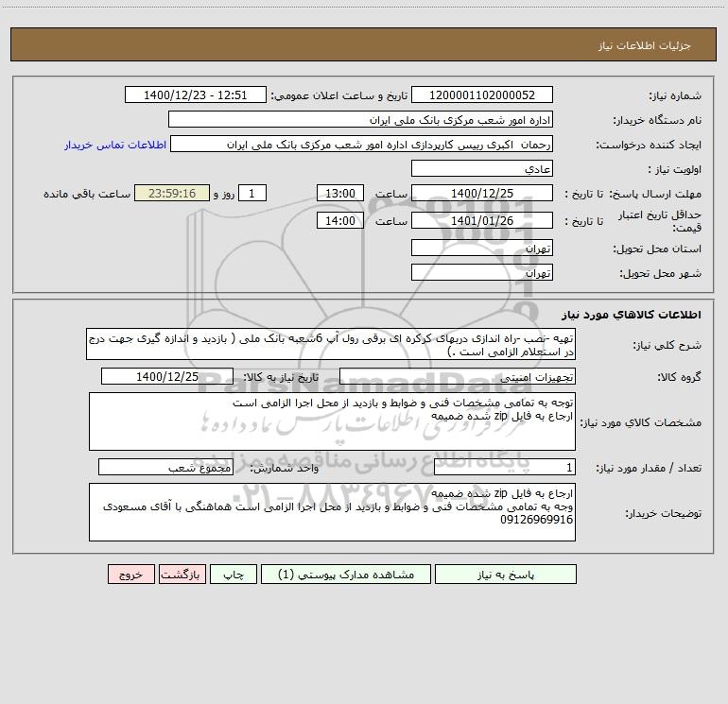Image resolution: width=728 pixels, height=704 pixels.
Task: Click the تاریخ نیاز به کالا label
Action: coord(281,377)
